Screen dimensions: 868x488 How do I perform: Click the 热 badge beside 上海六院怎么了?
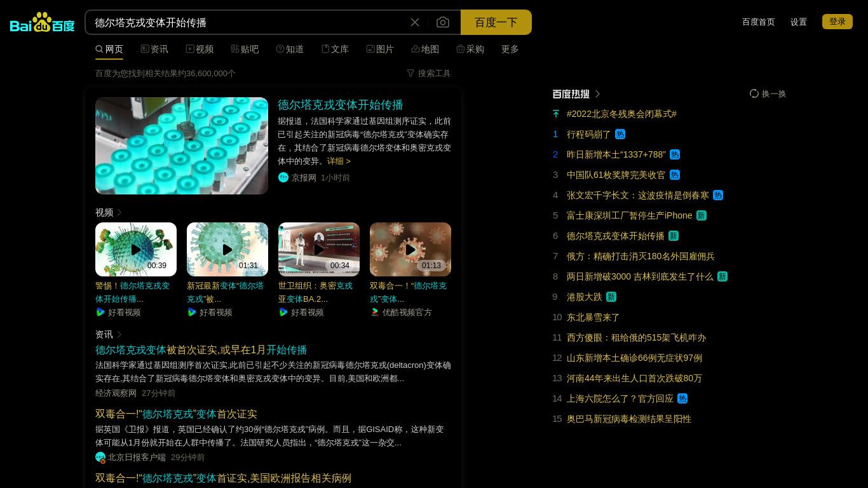(682, 398)
